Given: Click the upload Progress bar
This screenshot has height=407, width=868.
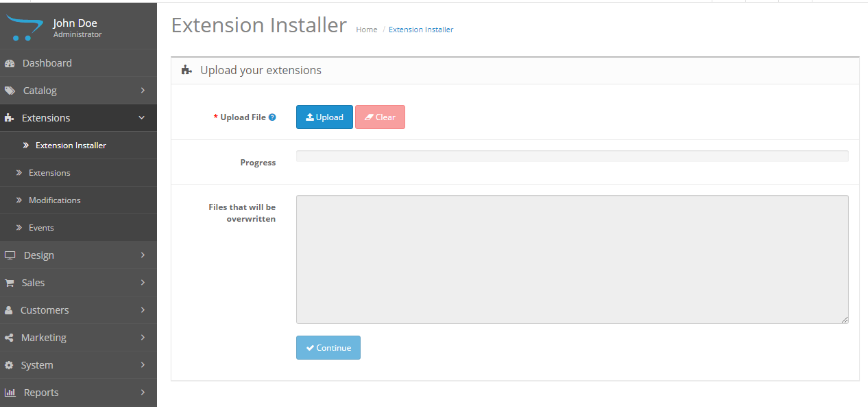Looking at the screenshot, I should pos(572,156).
